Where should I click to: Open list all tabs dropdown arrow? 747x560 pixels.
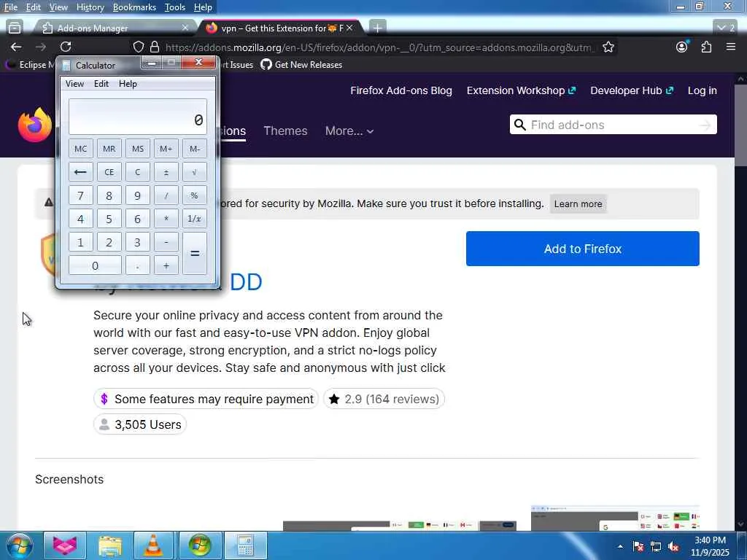726,28
